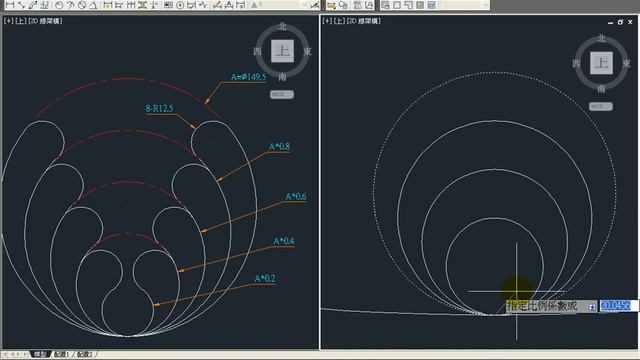Image resolution: width=640 pixels, height=360 pixels.
Task: Switch to the 配置1 layout tab
Action: click(x=62, y=354)
